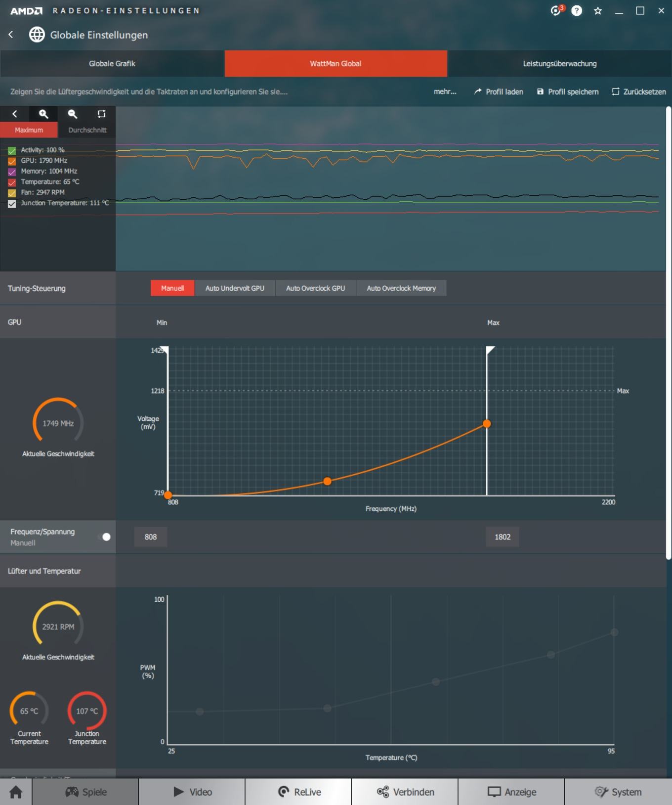Open the Video section

click(x=192, y=792)
